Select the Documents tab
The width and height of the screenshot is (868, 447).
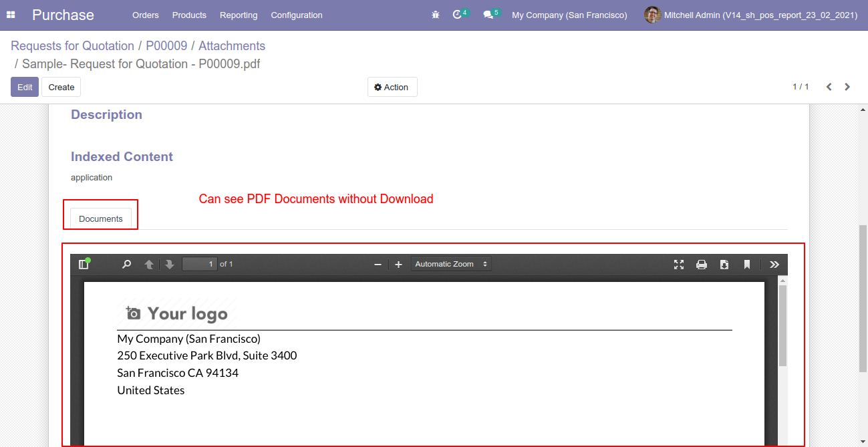101,218
